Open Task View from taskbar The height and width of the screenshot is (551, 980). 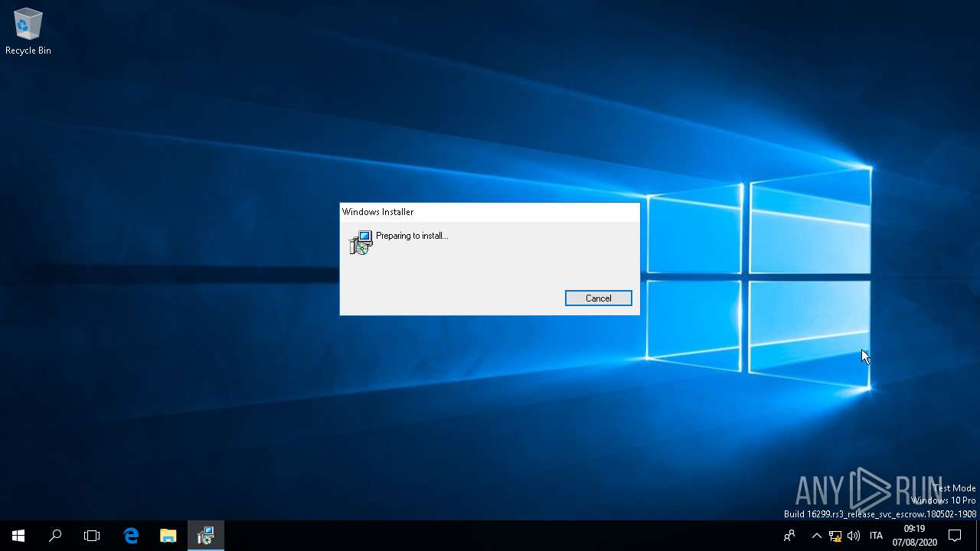[92, 536]
